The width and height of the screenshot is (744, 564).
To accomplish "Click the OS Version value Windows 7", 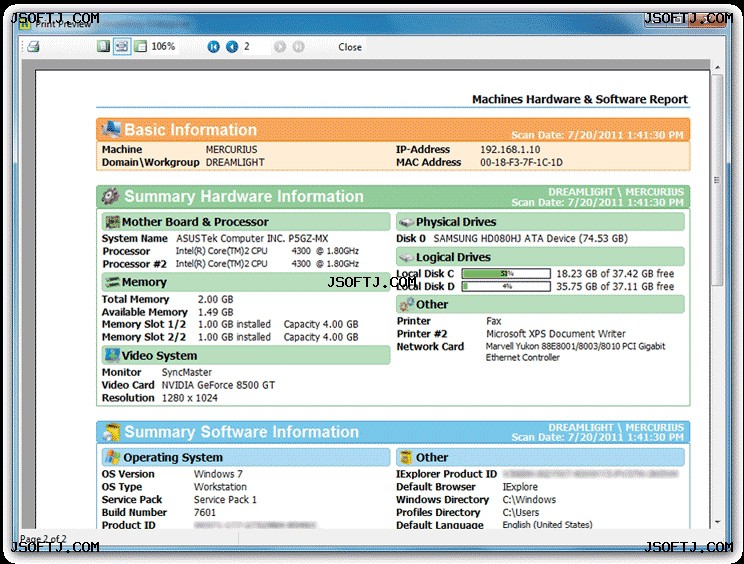I will (x=218, y=474).
